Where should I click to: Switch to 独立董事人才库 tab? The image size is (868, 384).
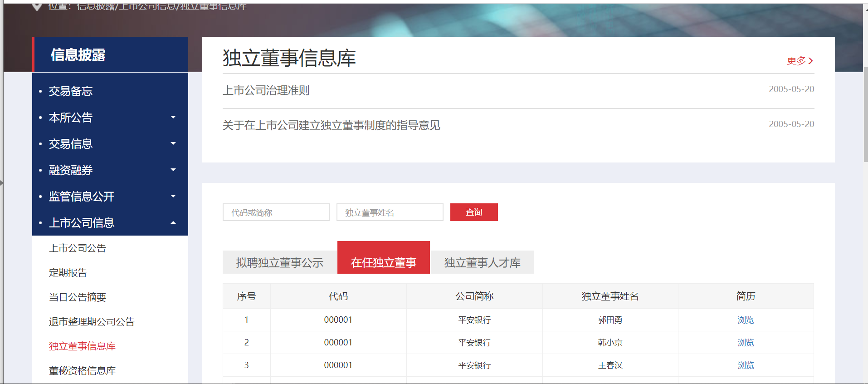tap(483, 262)
